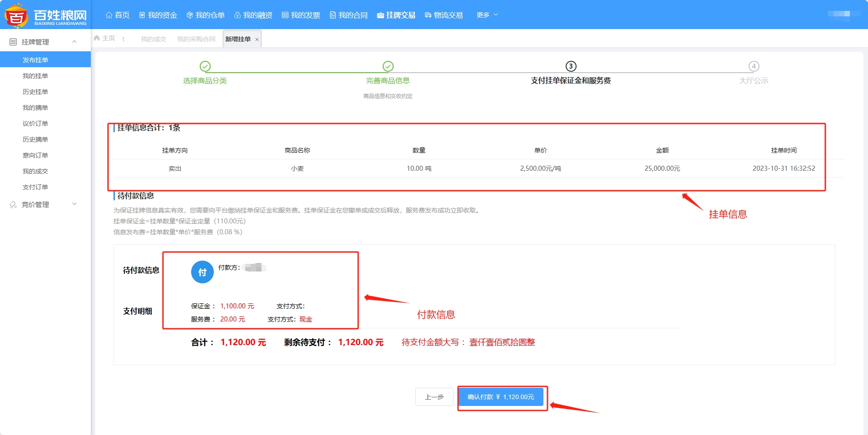This screenshot has width=868, height=435.
Task: Go back with the 上一步 button
Action: coord(434,397)
